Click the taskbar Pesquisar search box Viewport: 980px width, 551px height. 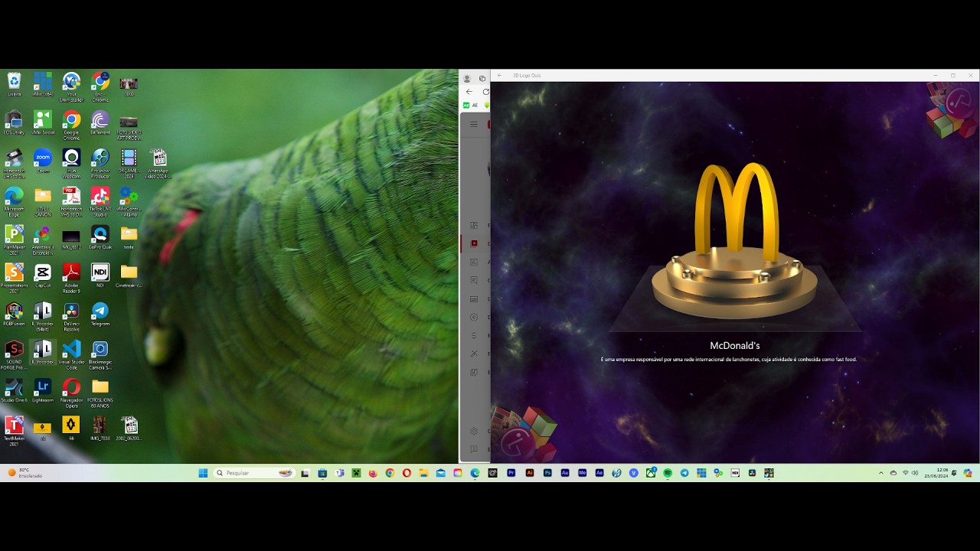[x=254, y=473]
